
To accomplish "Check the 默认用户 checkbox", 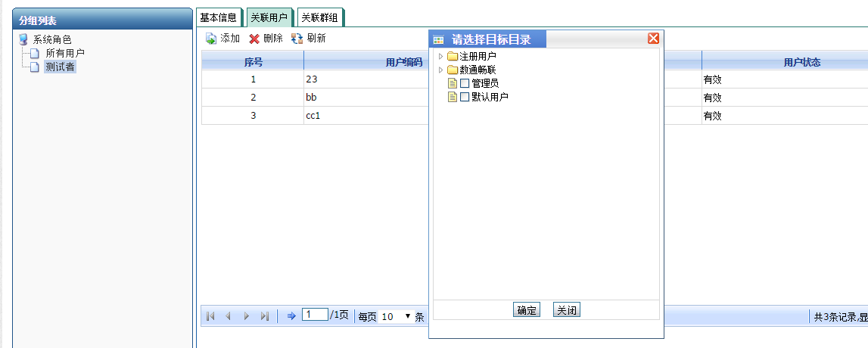I will [x=465, y=97].
